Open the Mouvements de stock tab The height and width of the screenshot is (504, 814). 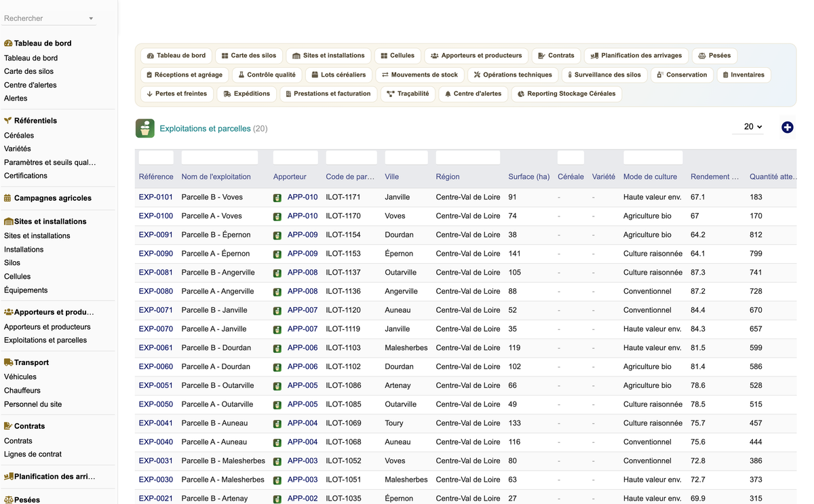point(420,75)
